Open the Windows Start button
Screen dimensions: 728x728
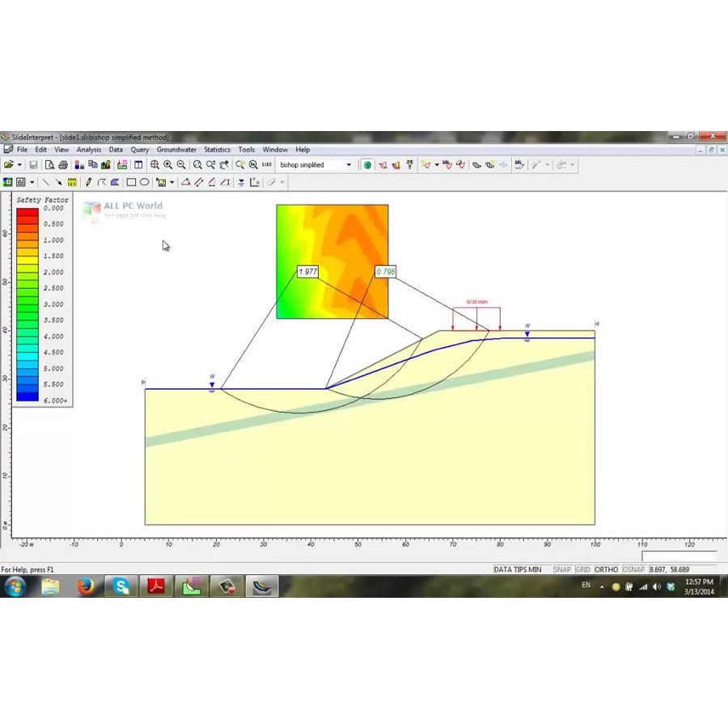(15, 586)
